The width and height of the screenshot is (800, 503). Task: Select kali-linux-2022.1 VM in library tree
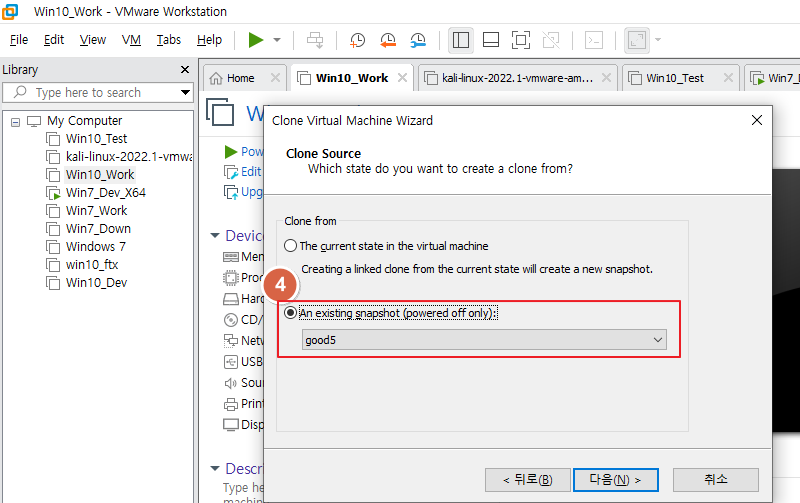pyautogui.click(x=129, y=157)
